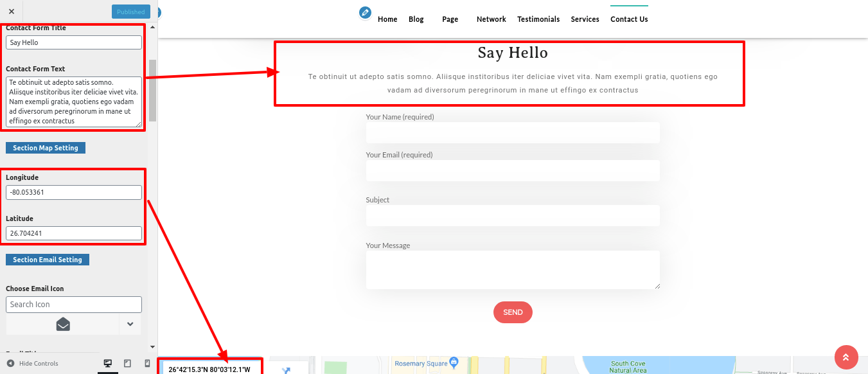Collapse sidebar using Hide Controls

point(32,364)
